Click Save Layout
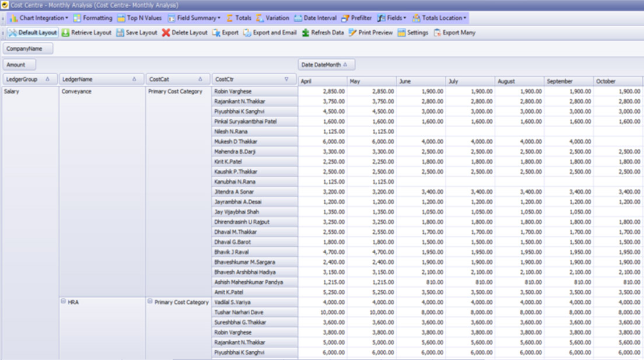Image resolution: width=644 pixels, height=360 pixels. click(x=136, y=33)
